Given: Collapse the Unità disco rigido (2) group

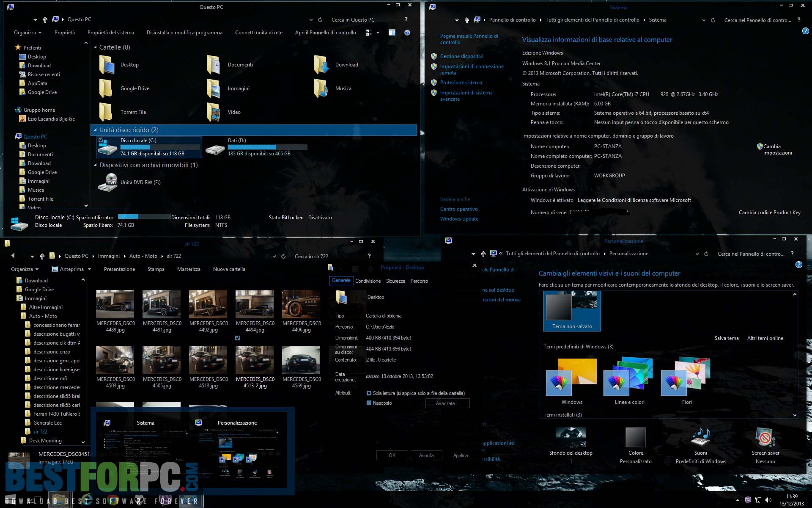Looking at the screenshot, I should (x=95, y=130).
